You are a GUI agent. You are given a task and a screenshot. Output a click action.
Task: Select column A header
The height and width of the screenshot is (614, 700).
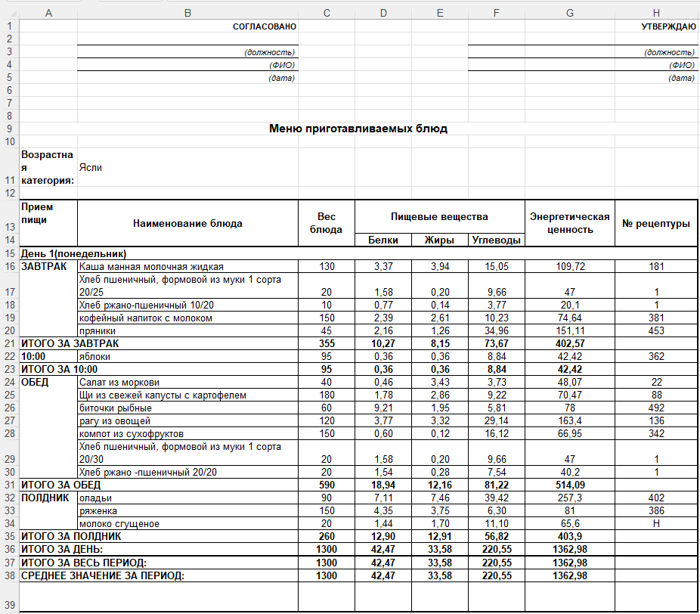click(x=48, y=13)
